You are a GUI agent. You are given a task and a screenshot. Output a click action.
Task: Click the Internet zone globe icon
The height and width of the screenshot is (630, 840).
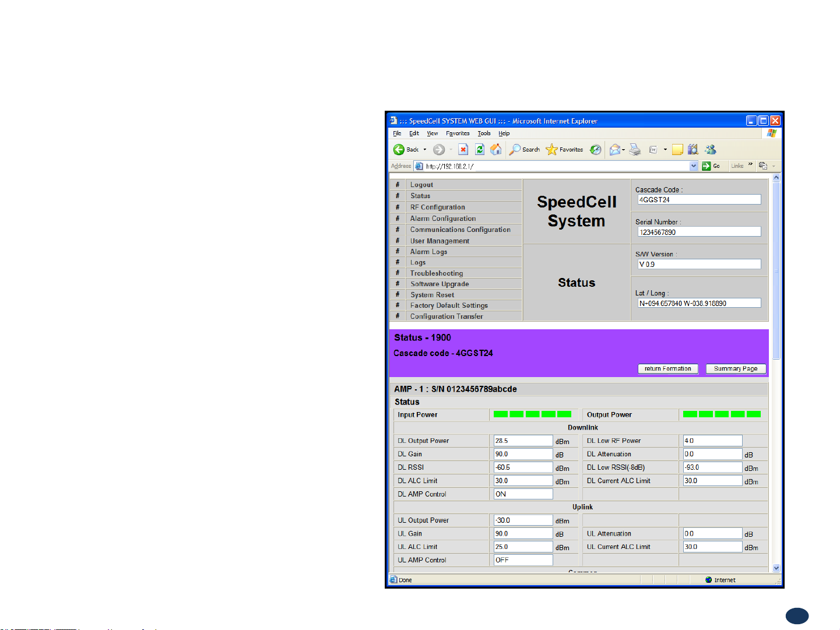[x=708, y=580]
